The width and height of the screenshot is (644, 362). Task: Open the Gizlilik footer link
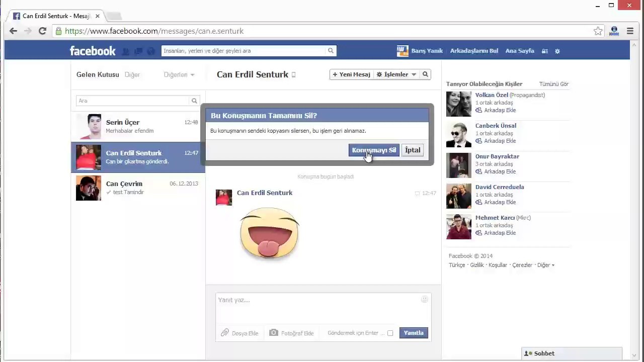pos(477,265)
